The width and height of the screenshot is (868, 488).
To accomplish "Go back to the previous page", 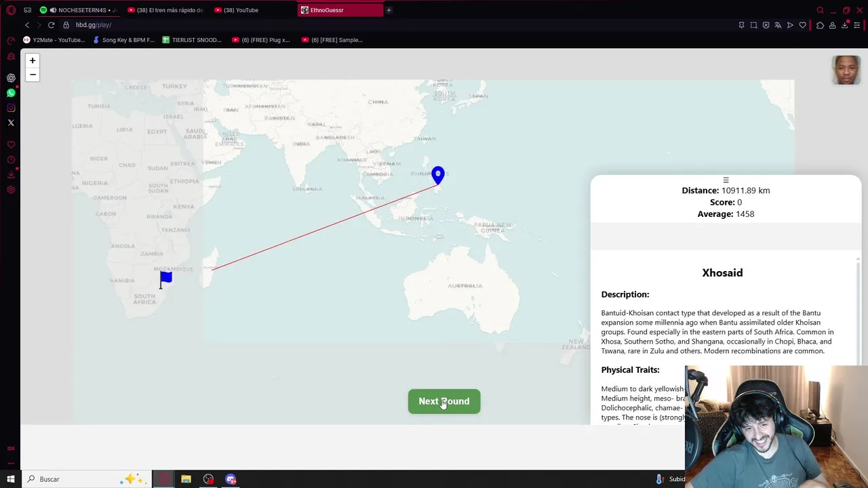I will [27, 25].
